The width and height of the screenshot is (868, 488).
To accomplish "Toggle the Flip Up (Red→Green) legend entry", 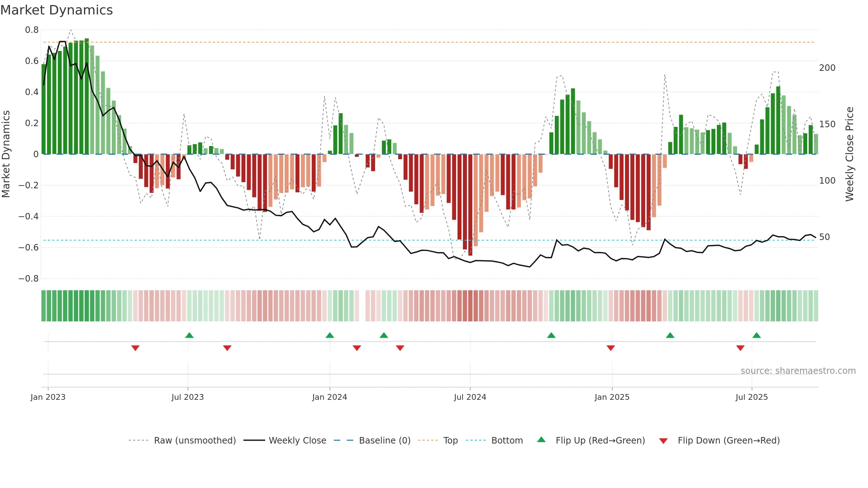I will [x=591, y=440].
